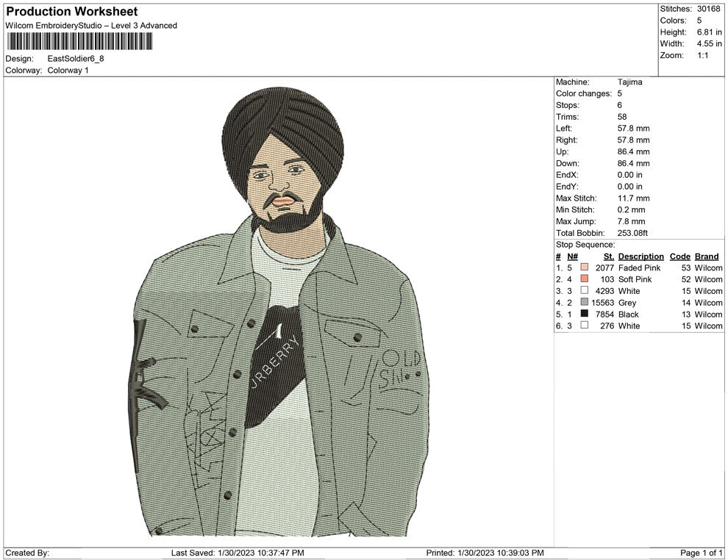Screen dimensions: 728x560
Task: Click the Right value '57.8 mm'
Action: 633,140
